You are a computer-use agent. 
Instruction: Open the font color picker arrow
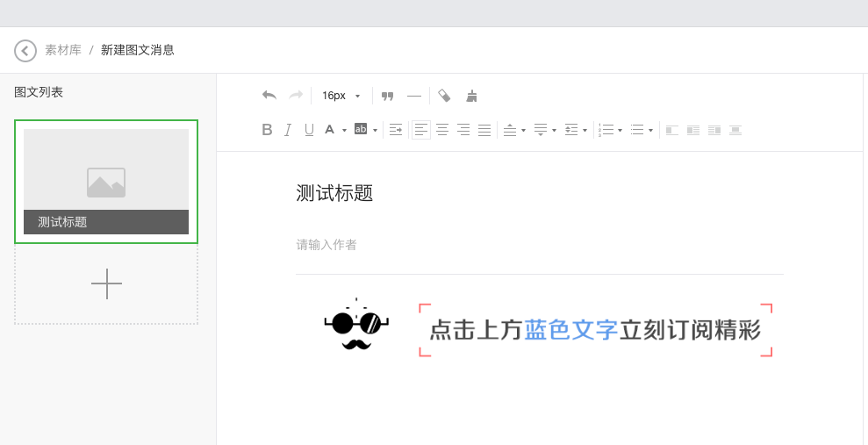point(344,131)
